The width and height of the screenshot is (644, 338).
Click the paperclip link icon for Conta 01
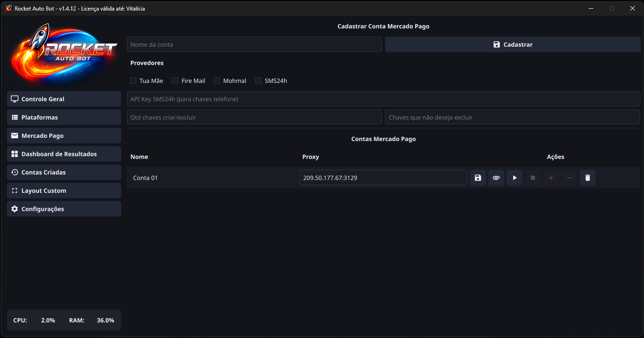click(x=496, y=178)
